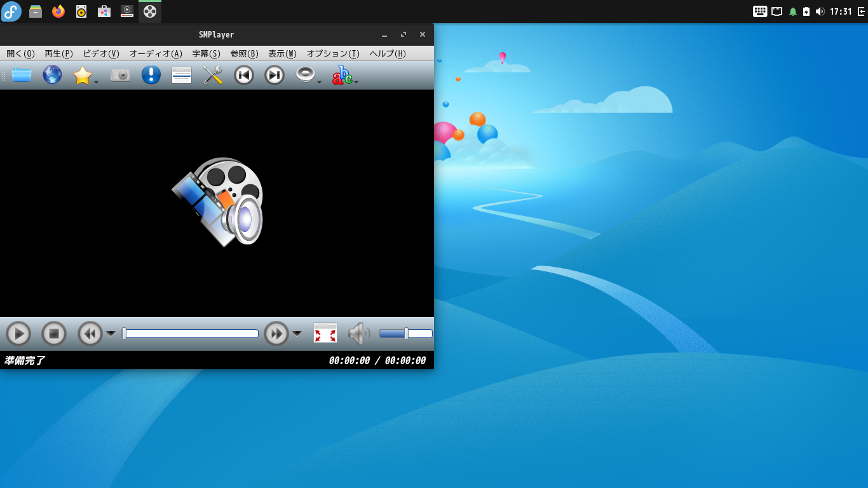Viewport: 868px width, 488px height.
Task: Click the Rewind button
Action: (x=90, y=334)
